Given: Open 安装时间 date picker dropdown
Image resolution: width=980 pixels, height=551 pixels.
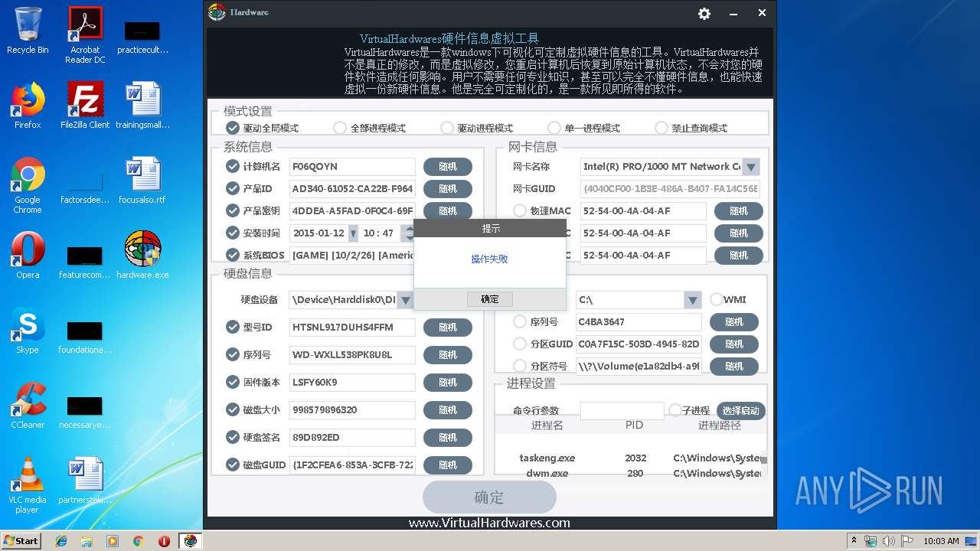Looking at the screenshot, I should click(353, 233).
